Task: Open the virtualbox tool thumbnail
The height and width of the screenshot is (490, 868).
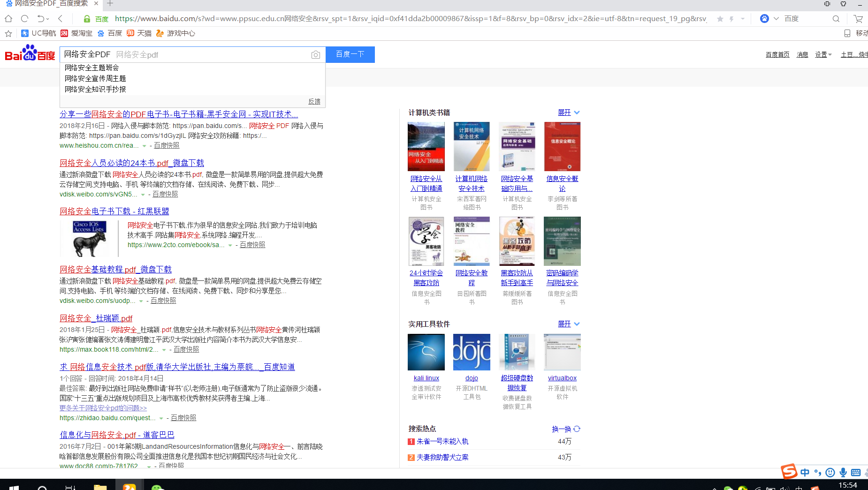Action: point(562,352)
